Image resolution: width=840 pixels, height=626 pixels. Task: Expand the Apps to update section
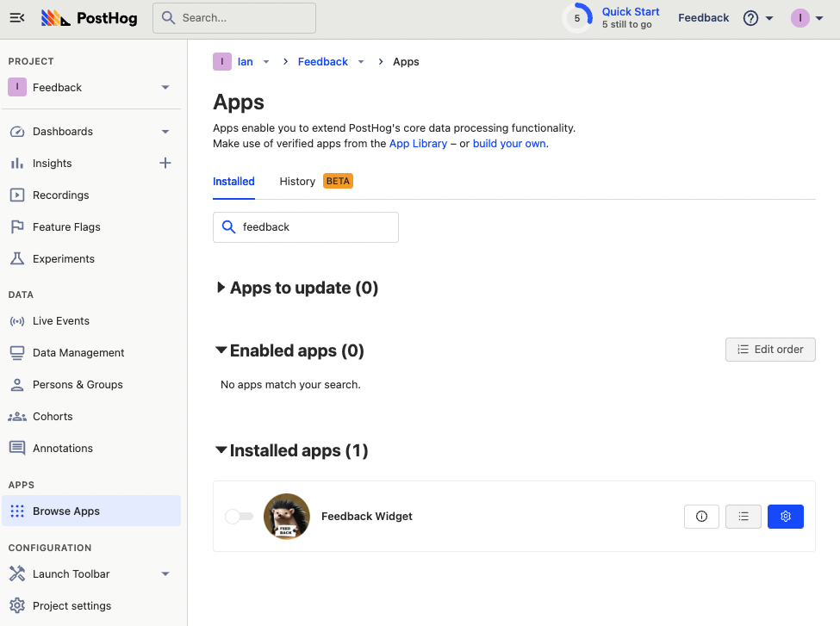click(221, 288)
